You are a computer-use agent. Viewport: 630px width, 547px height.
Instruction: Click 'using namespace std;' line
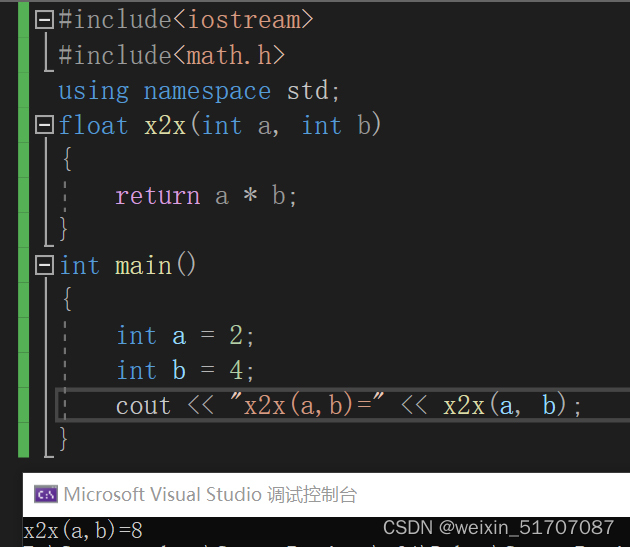pyautogui.click(x=199, y=90)
